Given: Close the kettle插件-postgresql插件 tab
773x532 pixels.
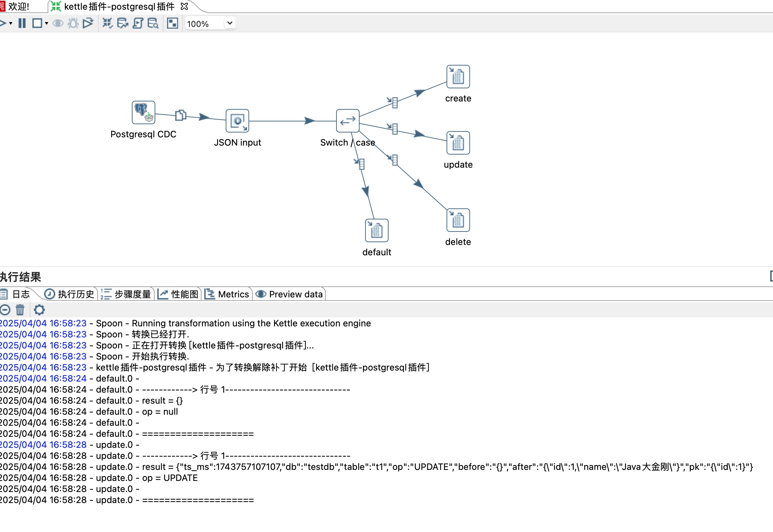Looking at the screenshot, I should [x=184, y=6].
